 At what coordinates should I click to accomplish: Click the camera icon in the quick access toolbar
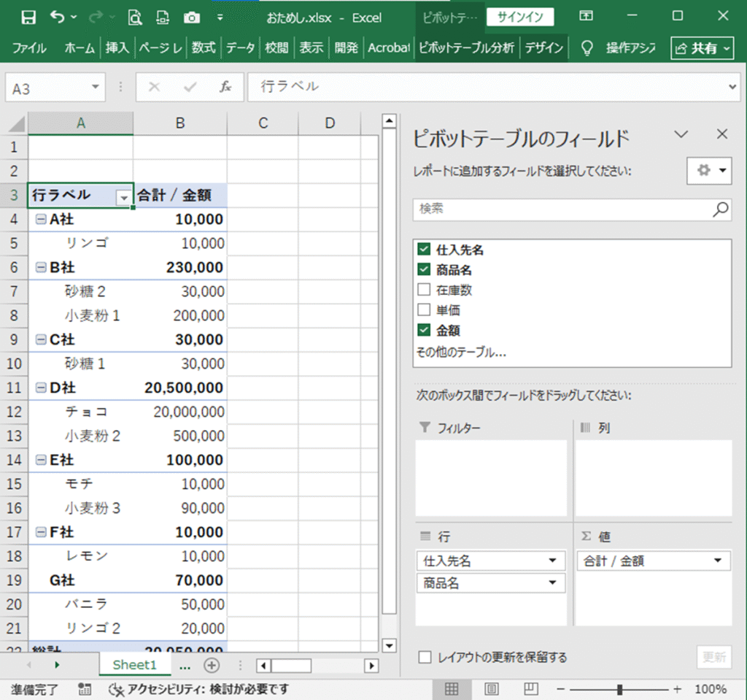(x=192, y=18)
